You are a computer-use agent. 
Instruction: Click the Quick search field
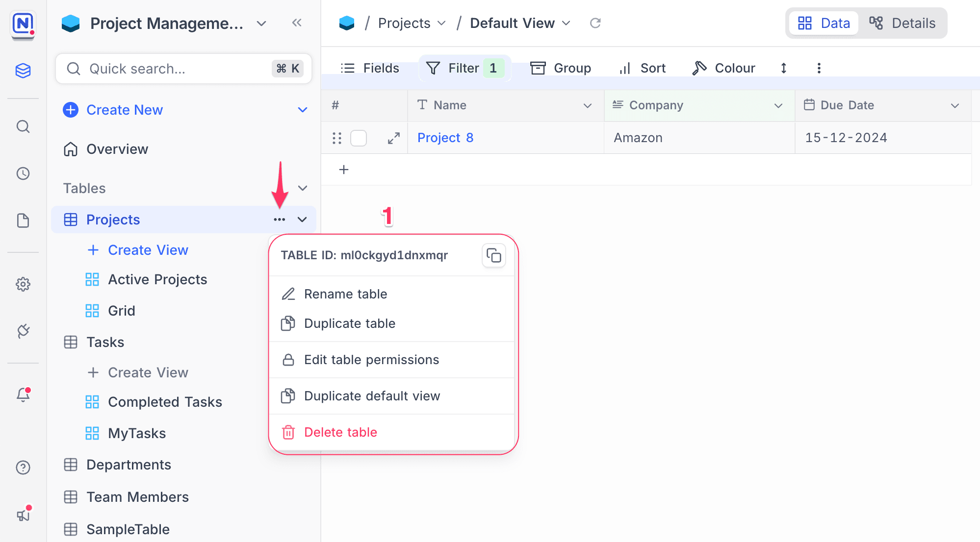coord(177,69)
